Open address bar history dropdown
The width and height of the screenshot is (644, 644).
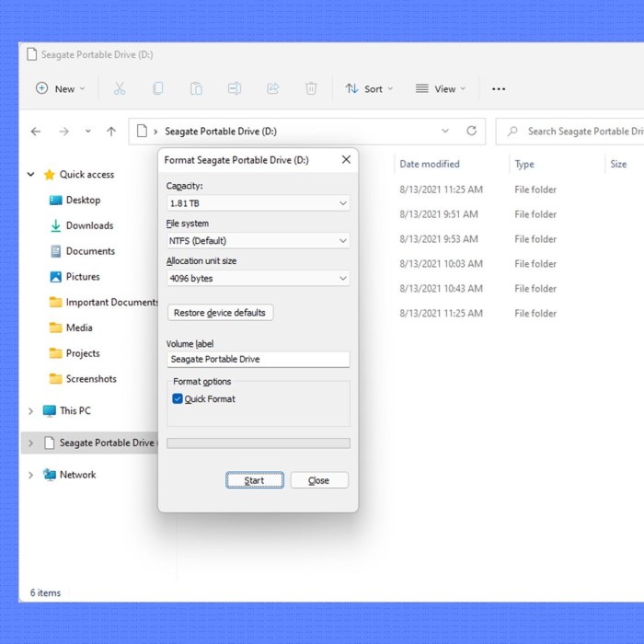[444, 131]
